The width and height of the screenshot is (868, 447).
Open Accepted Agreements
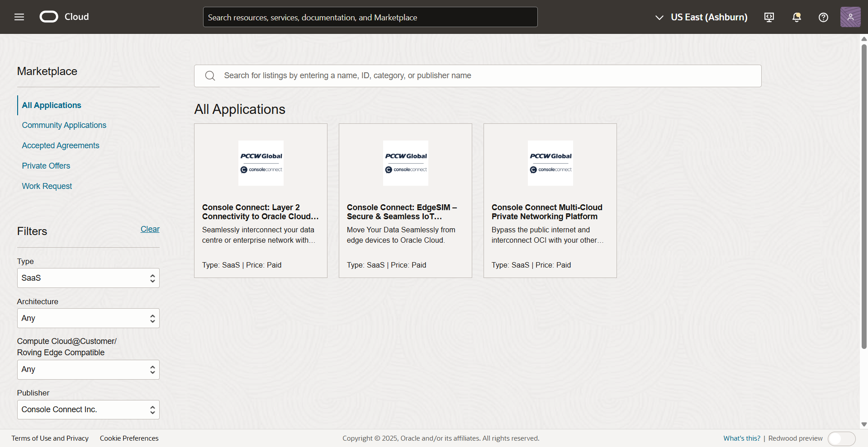(61, 146)
